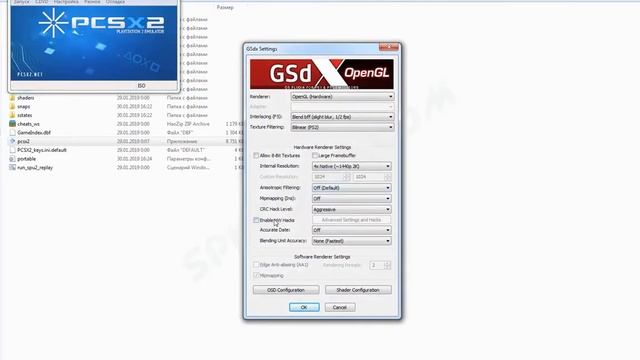The width and height of the screenshot is (640, 360).
Task: Open the Отладка menu in PCSX2
Action: tap(115, 2)
